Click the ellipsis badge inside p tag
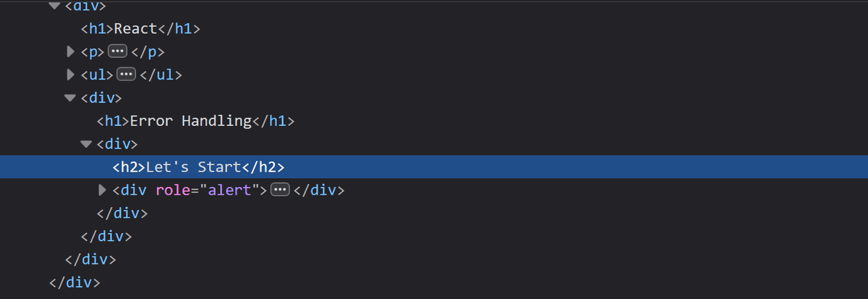 coord(116,52)
